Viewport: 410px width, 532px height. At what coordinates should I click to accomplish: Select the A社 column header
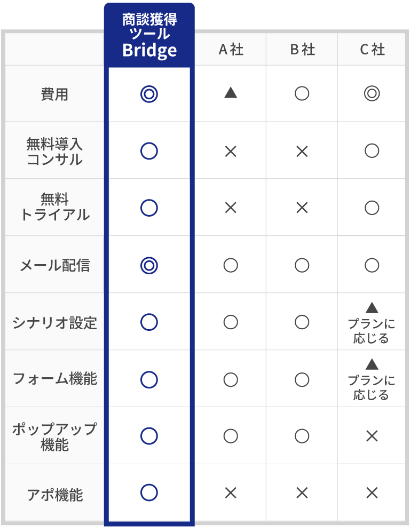[231, 50]
